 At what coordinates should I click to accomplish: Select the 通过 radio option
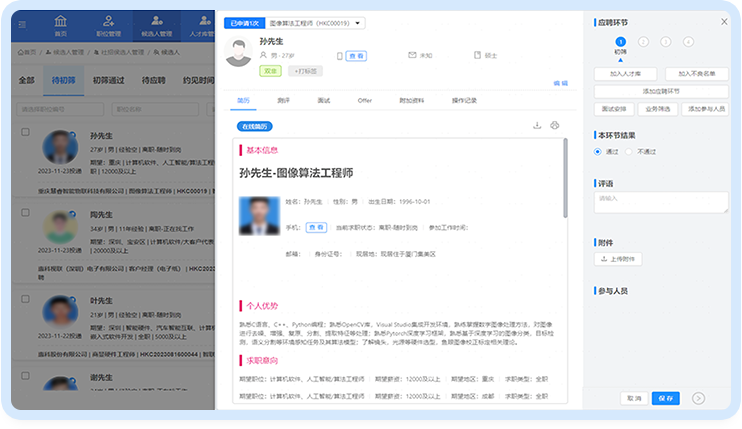pyautogui.click(x=597, y=152)
